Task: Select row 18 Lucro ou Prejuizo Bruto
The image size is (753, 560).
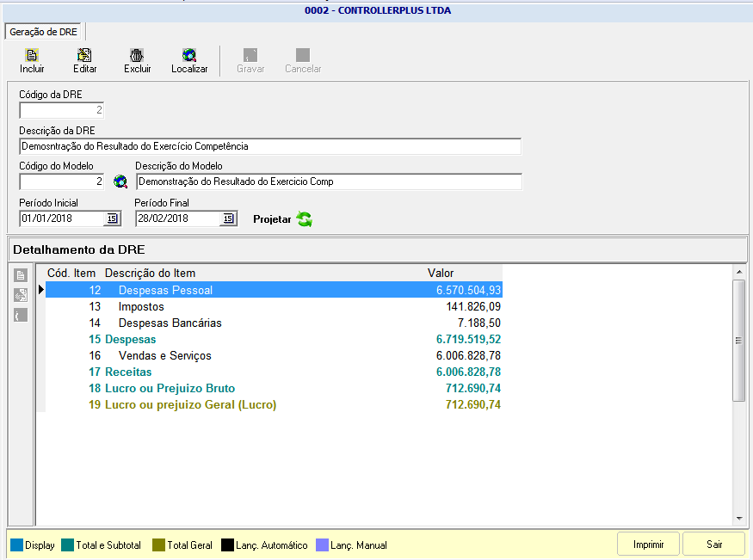Action: click(x=274, y=388)
